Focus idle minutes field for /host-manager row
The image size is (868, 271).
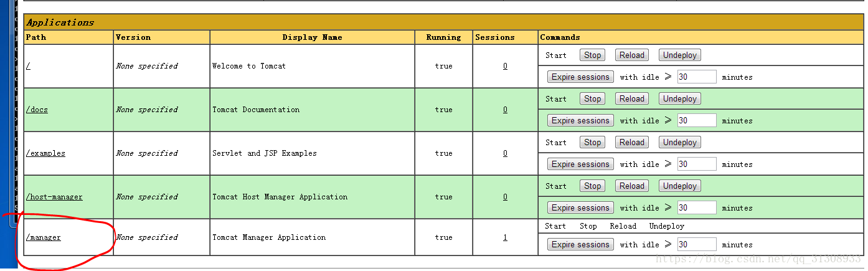click(x=697, y=208)
